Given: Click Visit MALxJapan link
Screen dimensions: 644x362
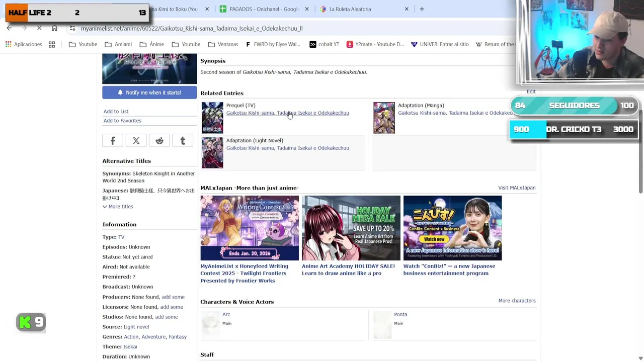Looking at the screenshot, I should (x=517, y=188).
